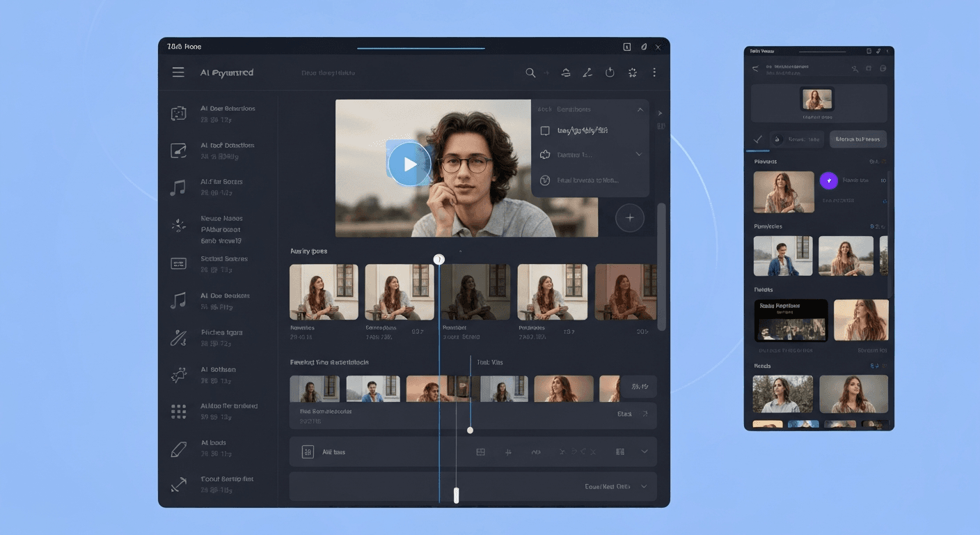Click the history timer icon in the toolbar
Screen dimensions: 980x535
click(610, 72)
